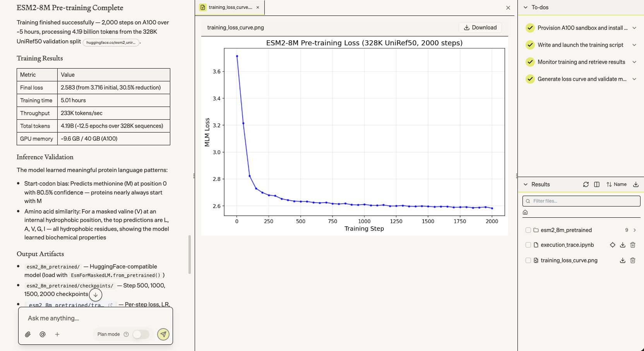
Task: Locate execution_trace.ipynb with the target icon
Action: pos(613,245)
